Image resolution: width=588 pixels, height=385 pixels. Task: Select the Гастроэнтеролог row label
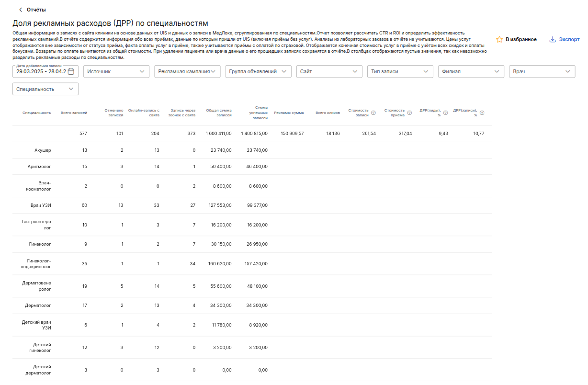(36, 225)
